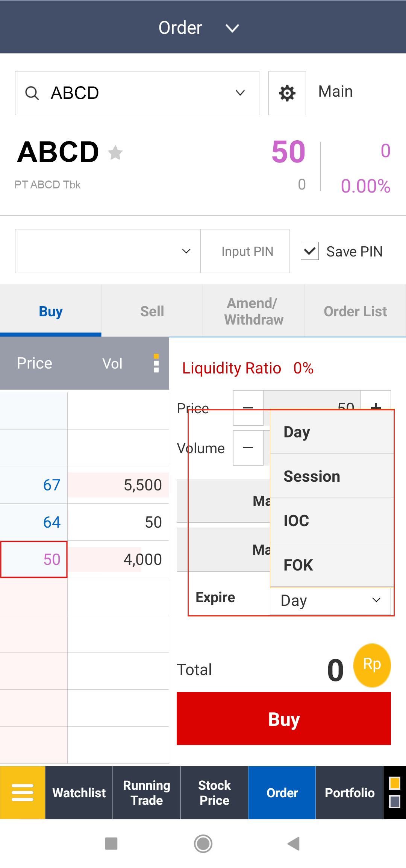This screenshot has height=868, width=406.
Task: Add ABCD to favorites with star
Action: [115, 153]
